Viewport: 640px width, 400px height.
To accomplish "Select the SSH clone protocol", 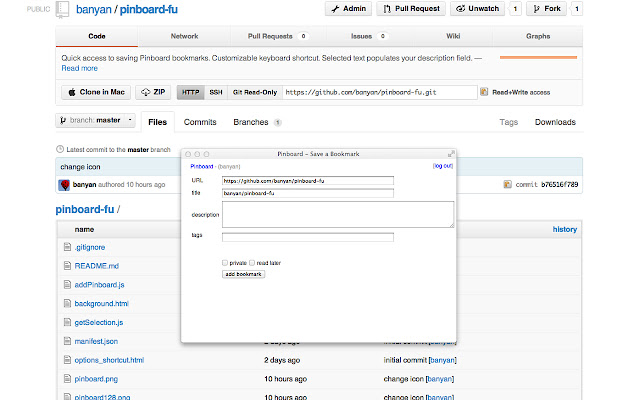I will [x=216, y=92].
